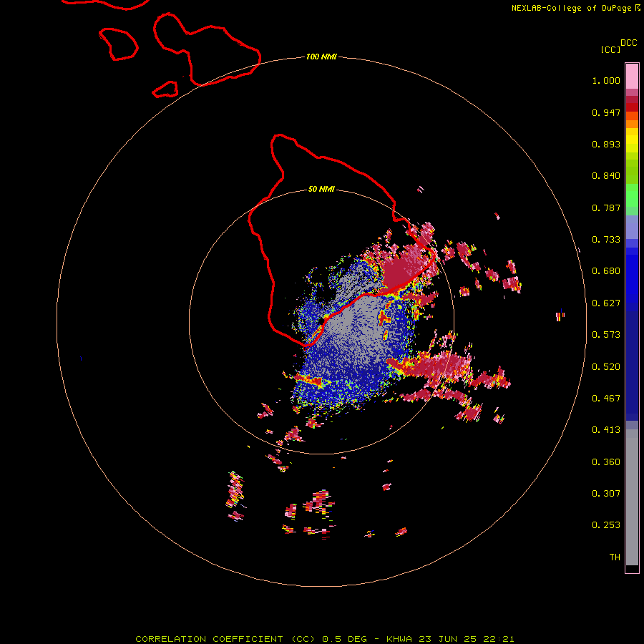Image resolution: width=644 pixels, height=644 pixels.
Task: Select the 0.307 scale value
Action: pos(606,494)
